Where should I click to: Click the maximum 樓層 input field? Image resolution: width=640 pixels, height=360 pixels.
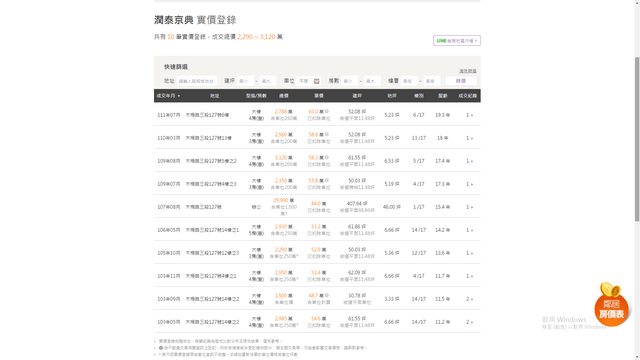pos(431,81)
